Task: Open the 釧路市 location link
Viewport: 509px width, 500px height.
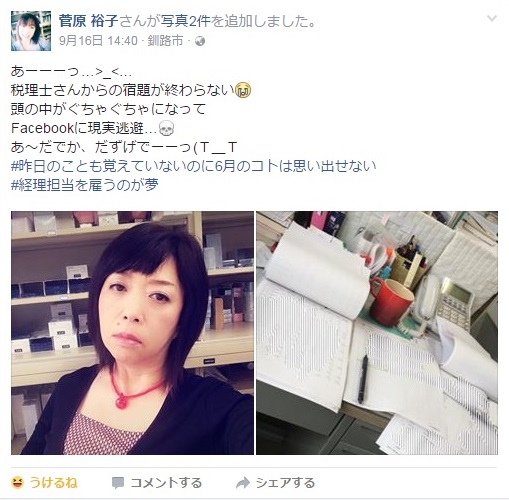Action: (165, 41)
